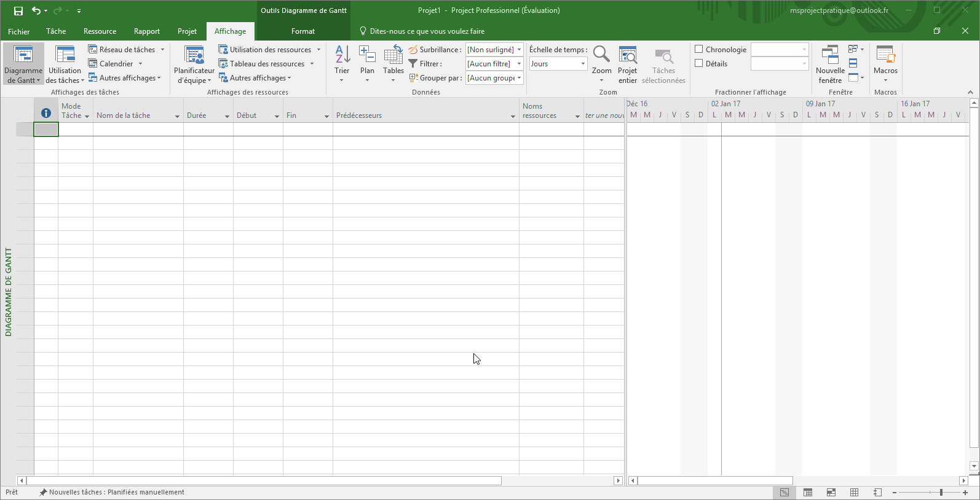This screenshot has width=980, height=500.
Task: Click the Trier sort icon
Action: (x=342, y=55)
